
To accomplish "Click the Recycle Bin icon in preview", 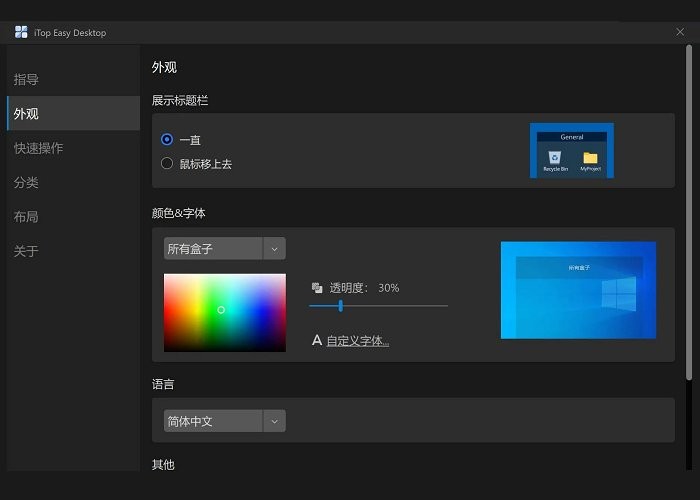I will pos(555,158).
